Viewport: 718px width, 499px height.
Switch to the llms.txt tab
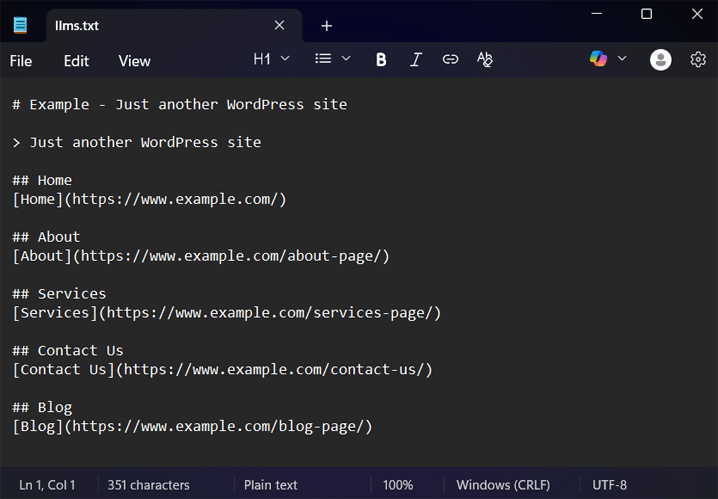click(x=150, y=26)
